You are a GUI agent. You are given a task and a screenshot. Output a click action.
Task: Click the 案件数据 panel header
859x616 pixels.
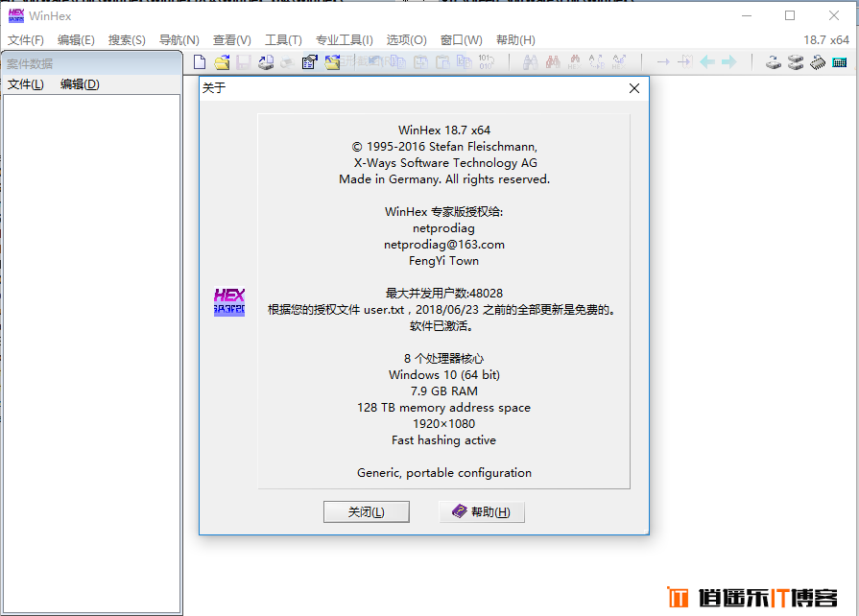(x=91, y=63)
